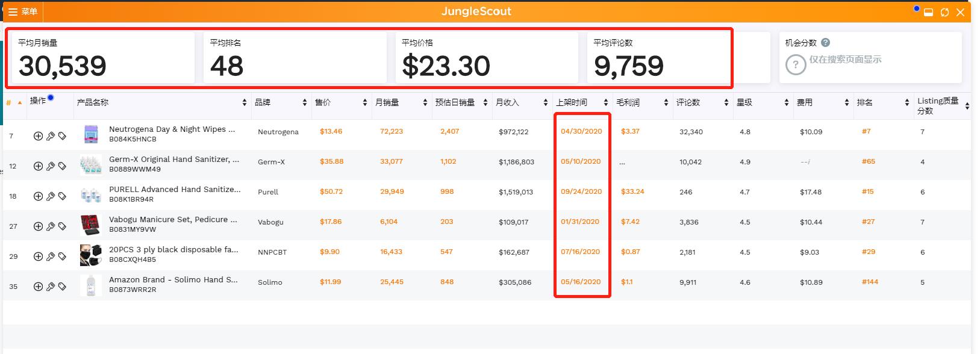Click plus icon for Germ-X Original Hand Sanitizer
Image resolution: width=980 pixels, height=354 pixels.
(x=38, y=166)
